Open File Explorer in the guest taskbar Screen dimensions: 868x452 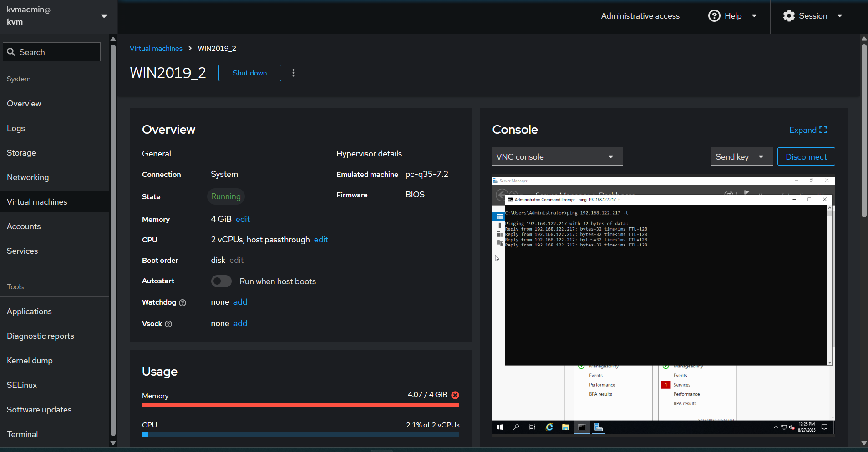pyautogui.click(x=565, y=427)
